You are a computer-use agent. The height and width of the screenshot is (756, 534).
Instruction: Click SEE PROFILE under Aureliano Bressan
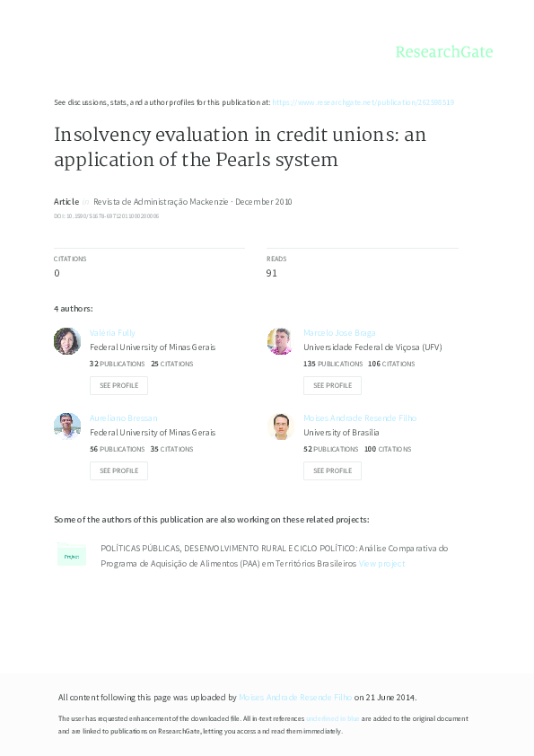[118, 470]
